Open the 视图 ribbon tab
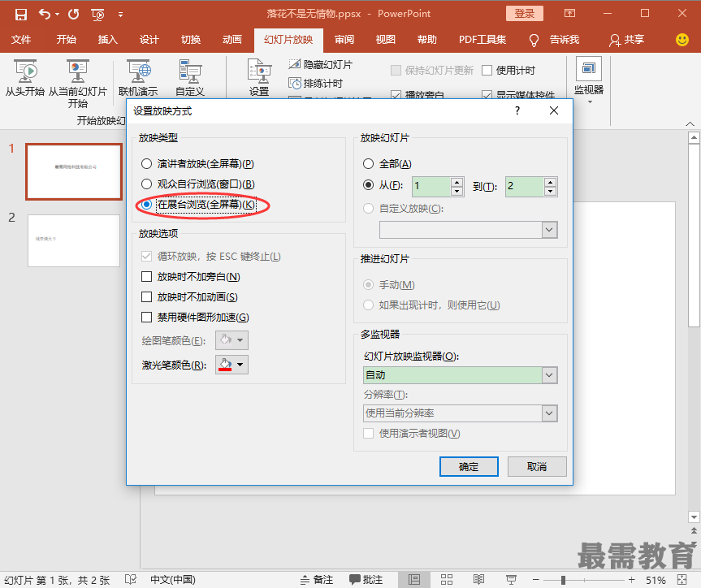 (x=385, y=40)
